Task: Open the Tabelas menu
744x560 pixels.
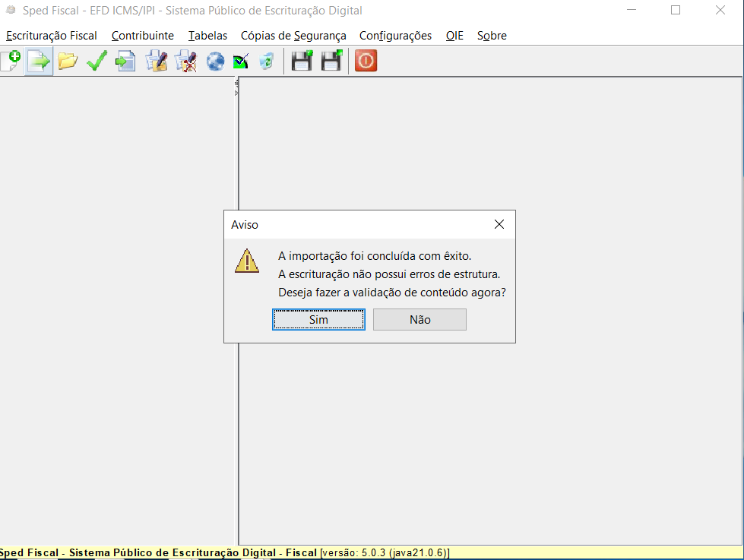Action: [207, 36]
